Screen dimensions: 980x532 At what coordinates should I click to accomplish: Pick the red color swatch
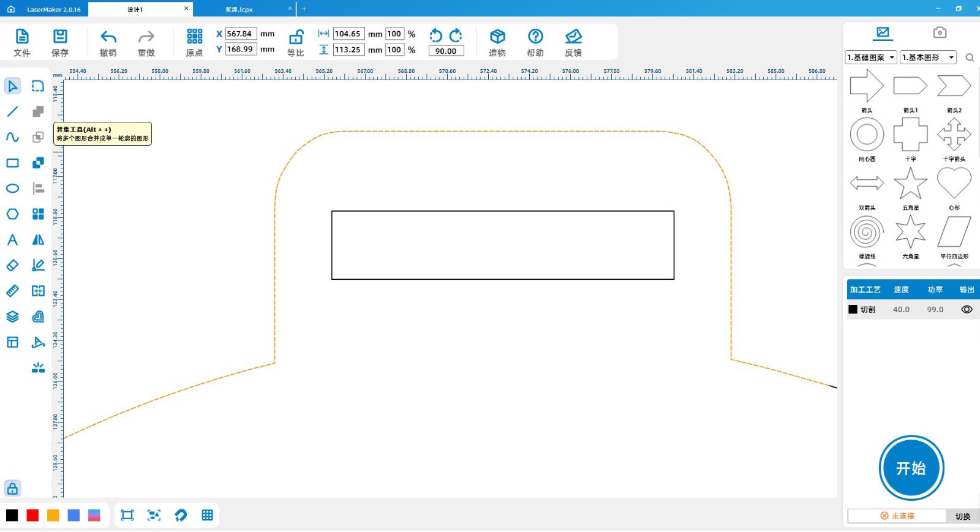[x=32, y=515]
